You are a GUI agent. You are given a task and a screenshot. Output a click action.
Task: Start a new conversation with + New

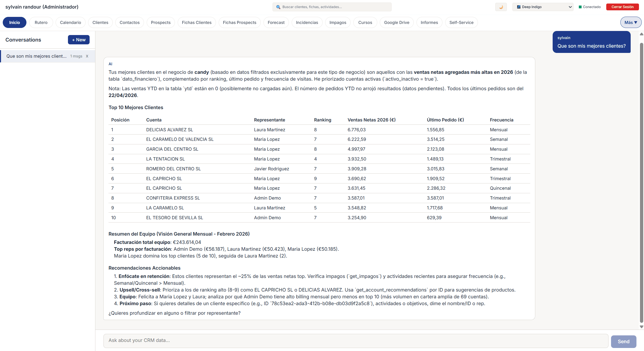pos(79,40)
